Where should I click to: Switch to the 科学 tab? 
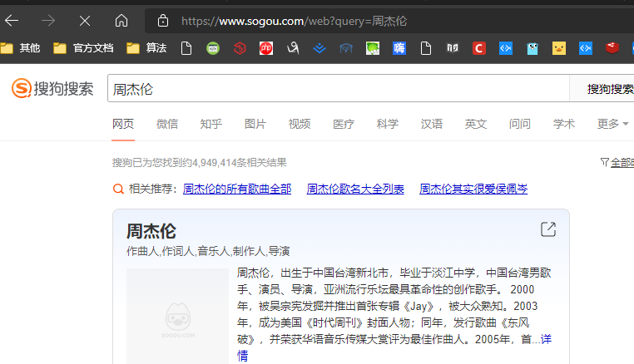[x=388, y=124]
